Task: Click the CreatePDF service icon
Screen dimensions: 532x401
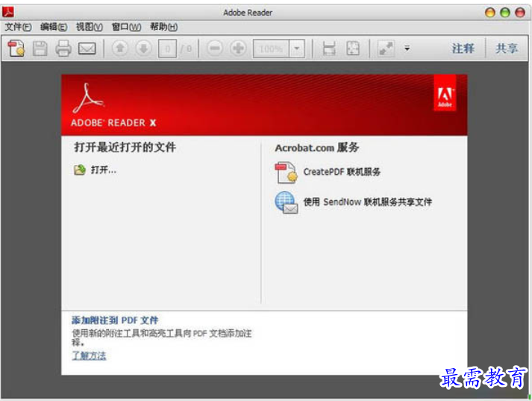Action: (286, 172)
